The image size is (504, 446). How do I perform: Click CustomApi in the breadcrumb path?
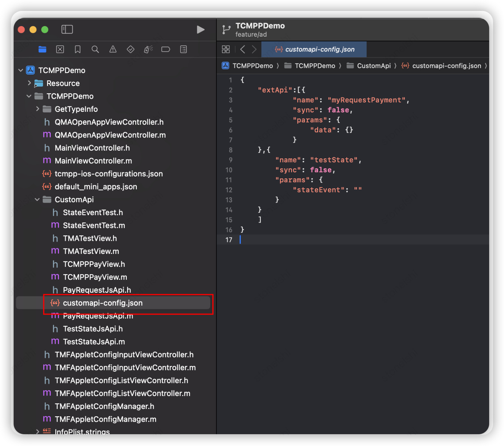tap(374, 66)
